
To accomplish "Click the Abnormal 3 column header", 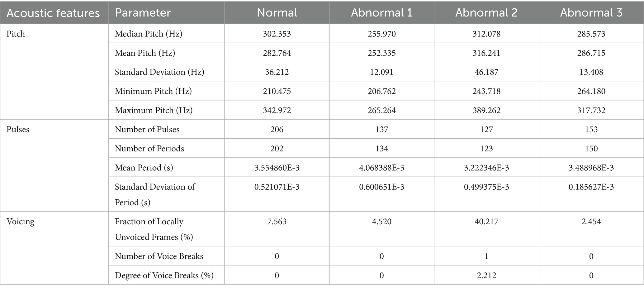I will (x=591, y=13).
